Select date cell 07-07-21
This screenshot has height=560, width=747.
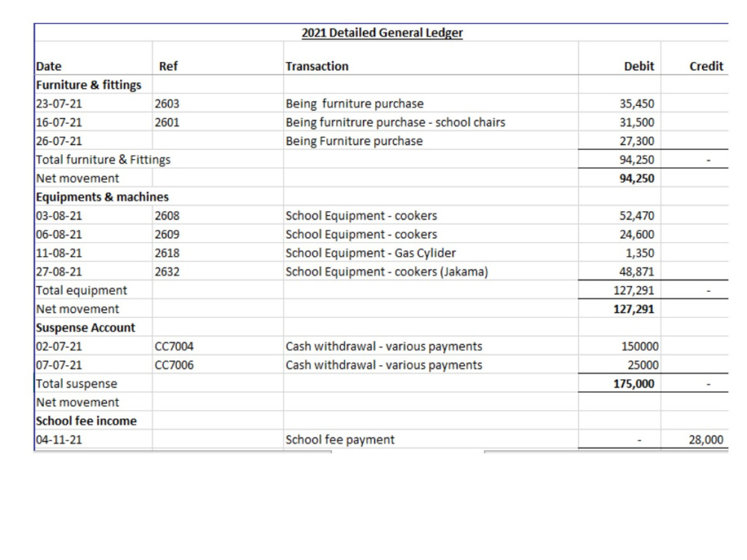(x=59, y=365)
